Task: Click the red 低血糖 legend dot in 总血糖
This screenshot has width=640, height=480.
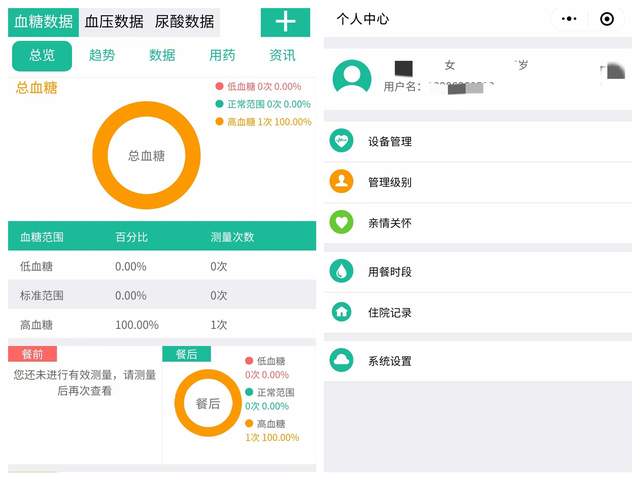Action: coord(219,86)
